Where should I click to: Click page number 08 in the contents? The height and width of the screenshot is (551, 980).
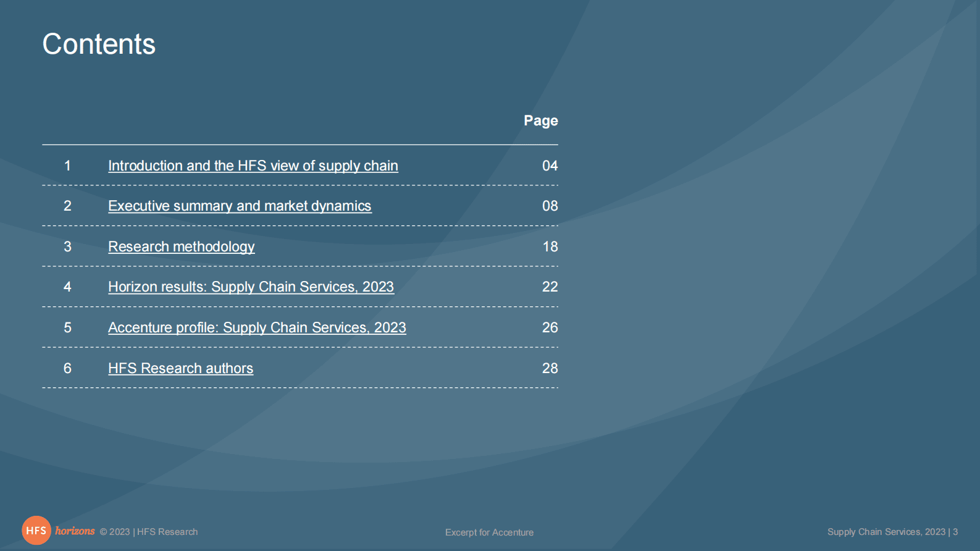tap(550, 206)
